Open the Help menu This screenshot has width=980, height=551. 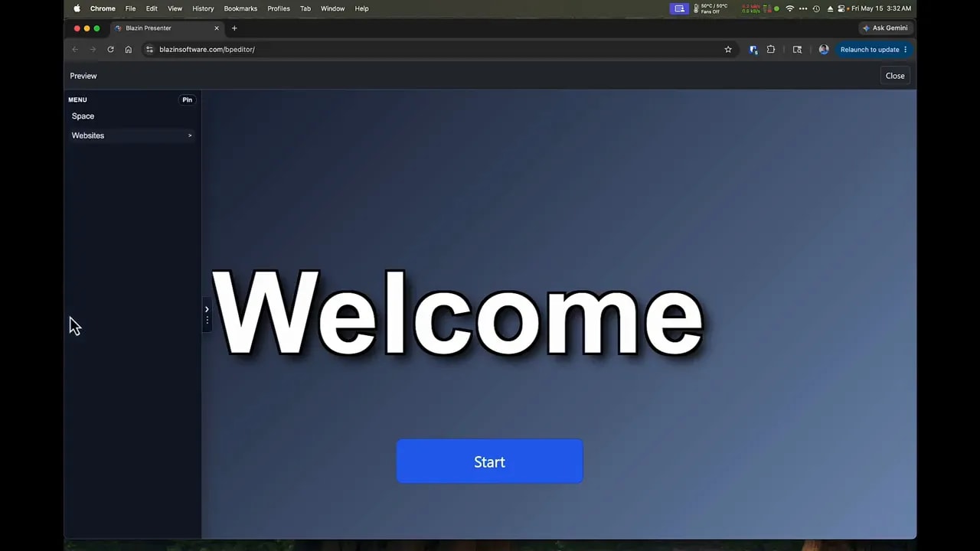point(361,8)
